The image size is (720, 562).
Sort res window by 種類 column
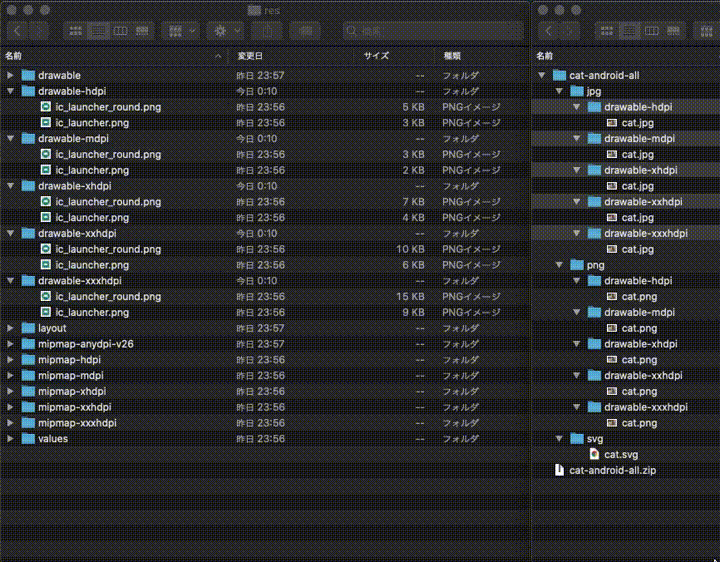point(482,56)
